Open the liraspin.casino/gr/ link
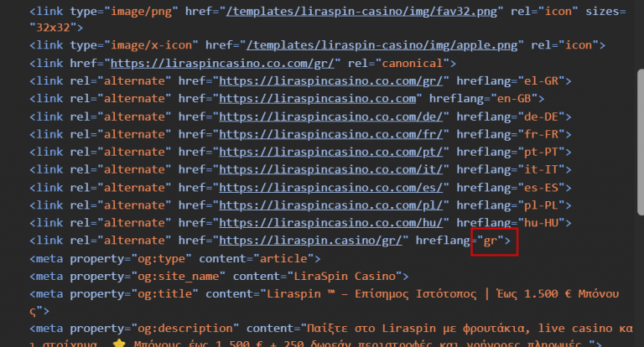 coord(310,241)
